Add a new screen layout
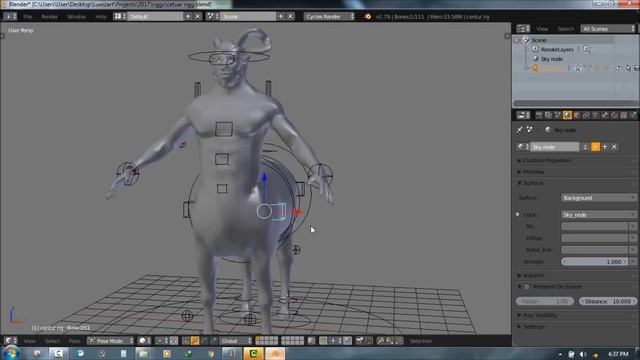640x360 pixels. 188,16
